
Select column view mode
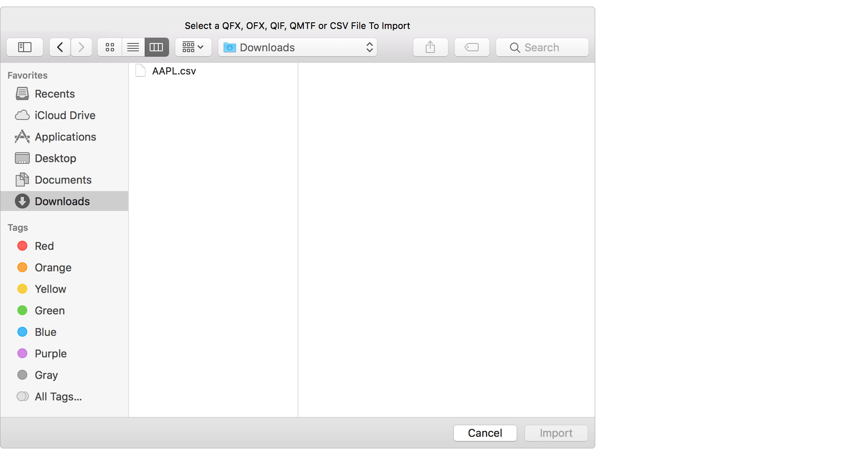point(156,47)
